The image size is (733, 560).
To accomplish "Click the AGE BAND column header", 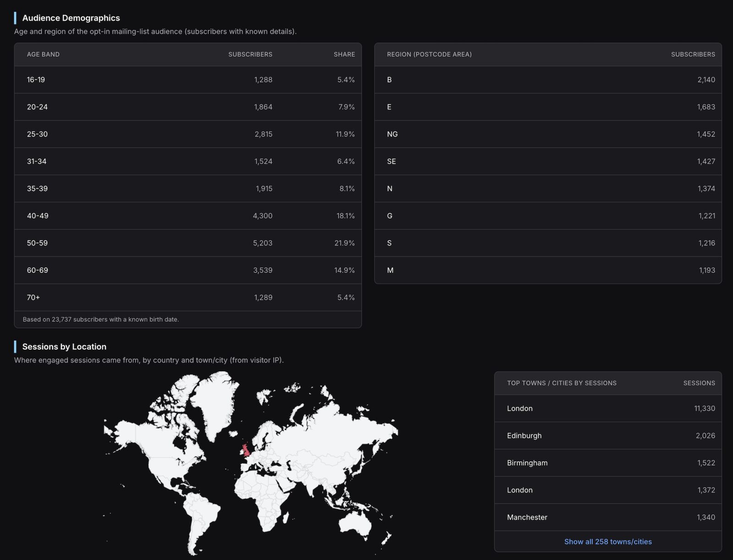I will 43,54.
